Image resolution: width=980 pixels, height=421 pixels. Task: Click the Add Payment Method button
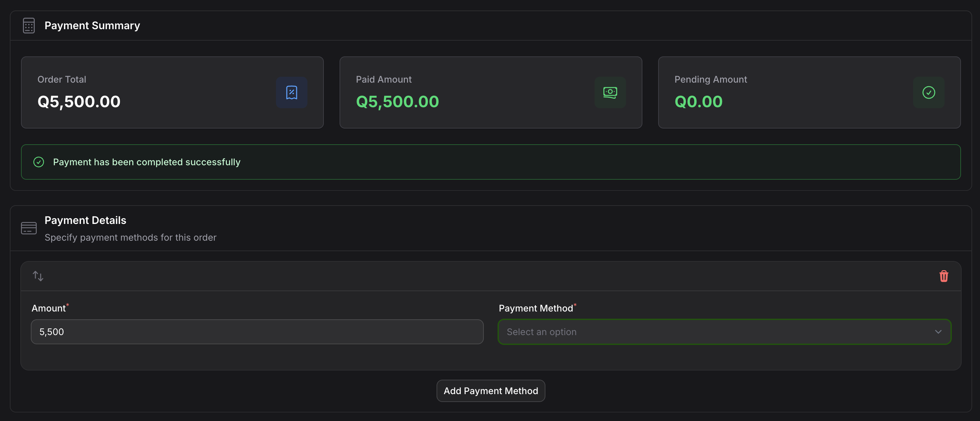pos(490,391)
